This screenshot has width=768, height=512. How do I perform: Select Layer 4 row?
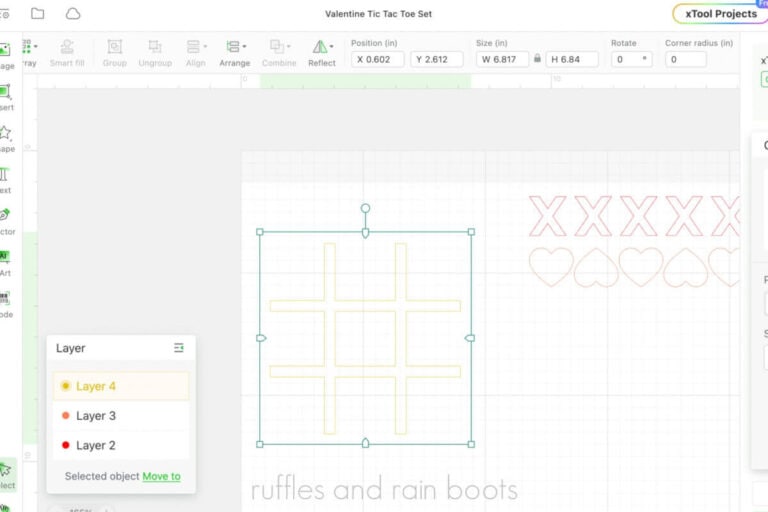[121, 386]
